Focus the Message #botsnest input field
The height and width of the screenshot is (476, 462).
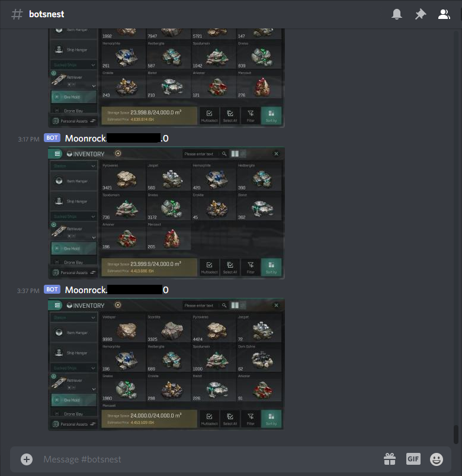210,459
